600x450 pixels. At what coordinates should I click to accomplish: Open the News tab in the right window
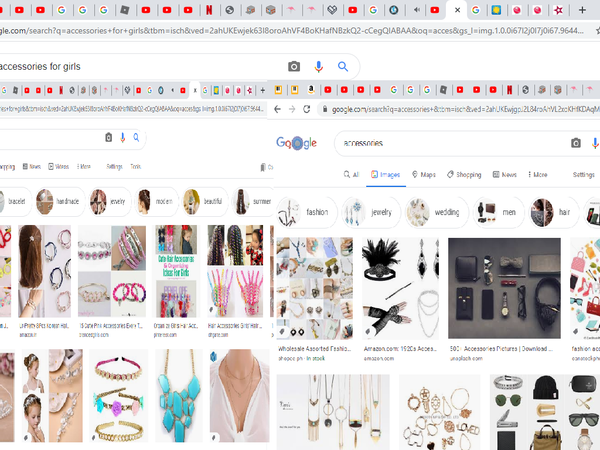pos(505,174)
